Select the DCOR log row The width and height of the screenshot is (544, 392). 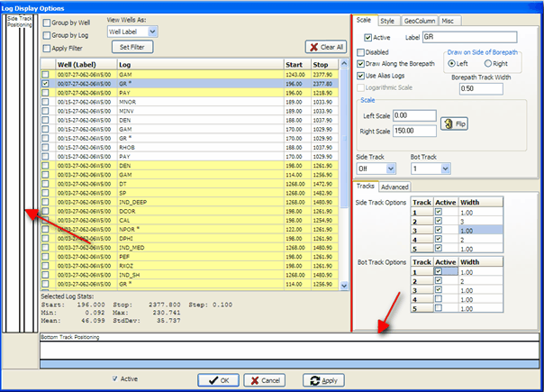[x=190, y=211]
